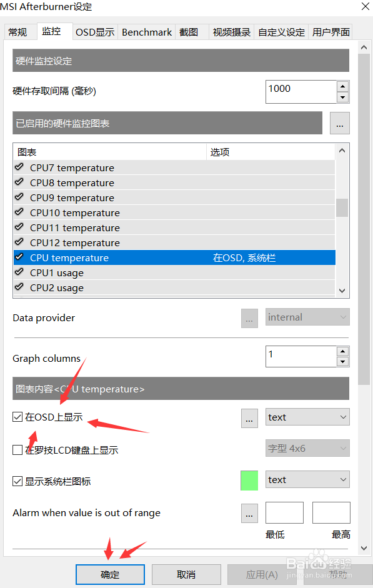Click the ellipsis button beside enabled hardware graphs header
Image resolution: width=373 pixels, height=588 pixels.
click(340, 123)
